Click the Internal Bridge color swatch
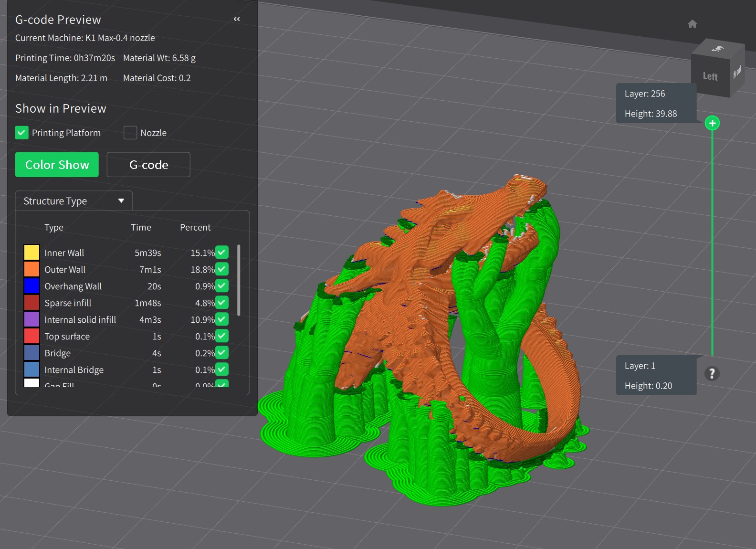 pyautogui.click(x=31, y=369)
